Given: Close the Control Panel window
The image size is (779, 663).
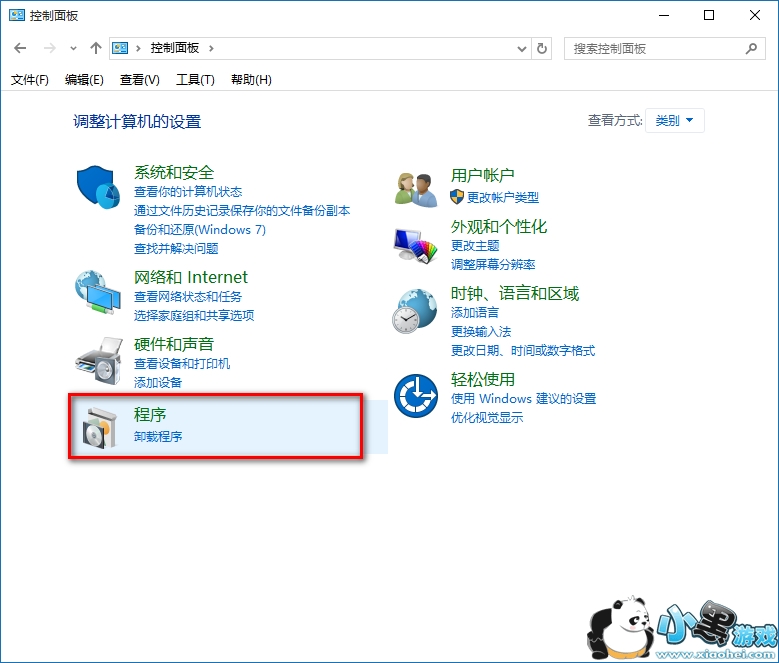Looking at the screenshot, I should click(x=755, y=15).
